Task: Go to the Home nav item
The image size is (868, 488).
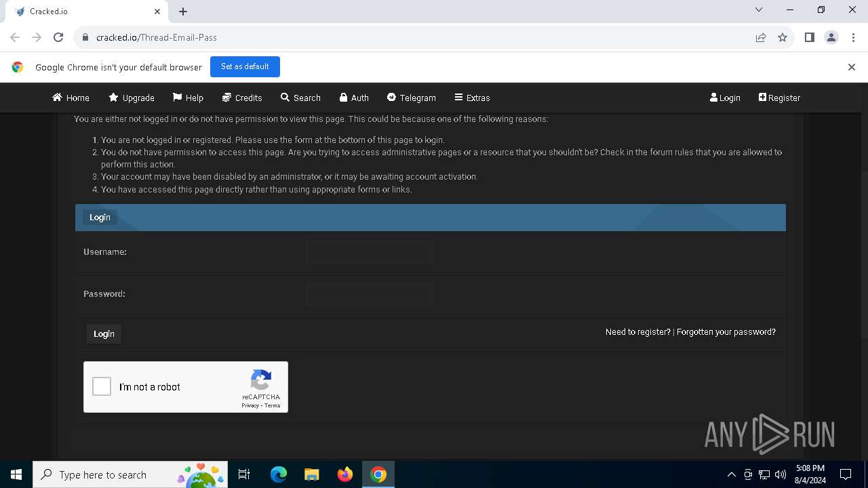Action: coord(71,98)
